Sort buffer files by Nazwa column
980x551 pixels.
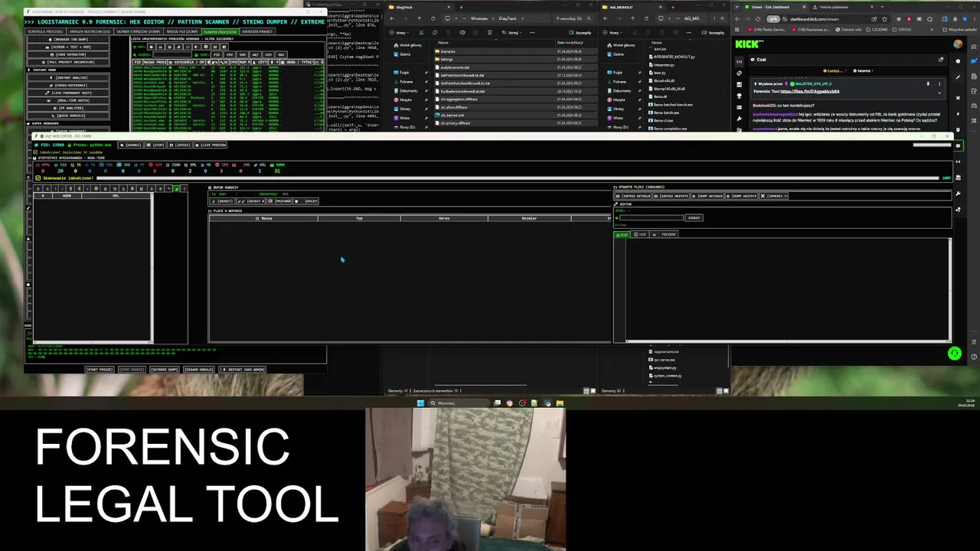[264, 218]
